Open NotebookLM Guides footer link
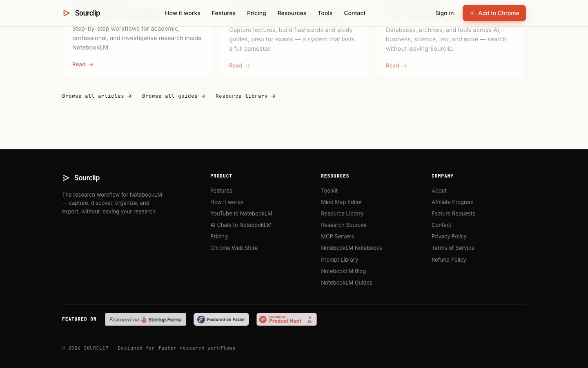 (x=347, y=283)
